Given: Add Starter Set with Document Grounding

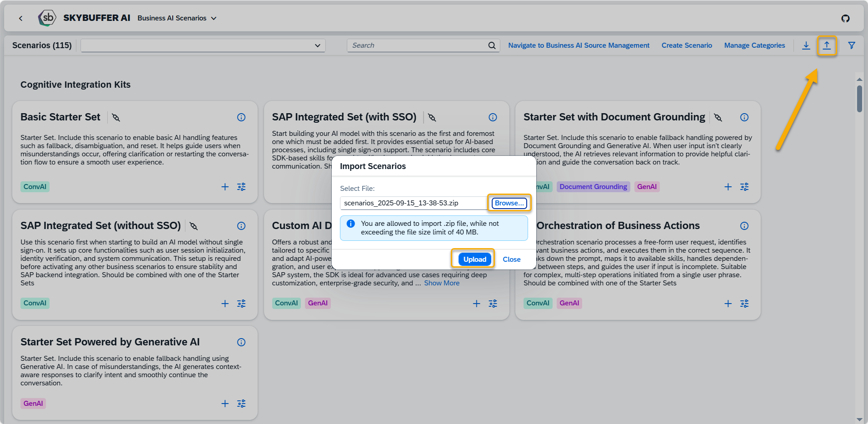Looking at the screenshot, I should [728, 187].
